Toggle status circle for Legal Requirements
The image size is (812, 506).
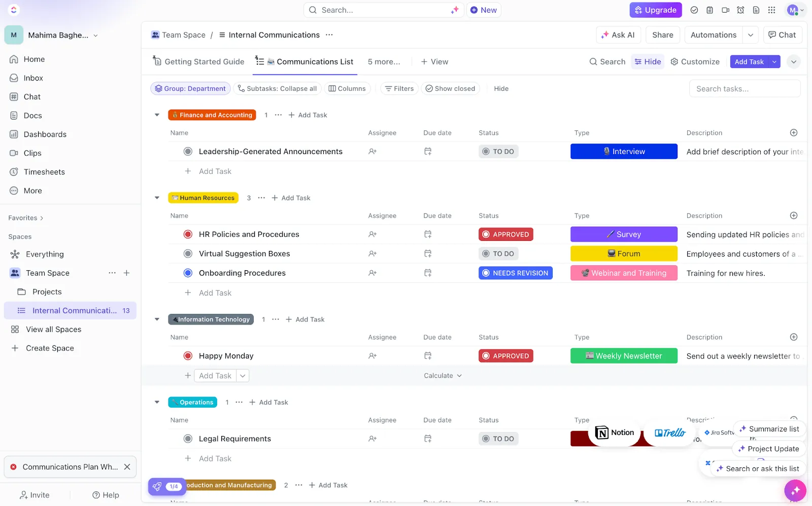coord(188,439)
